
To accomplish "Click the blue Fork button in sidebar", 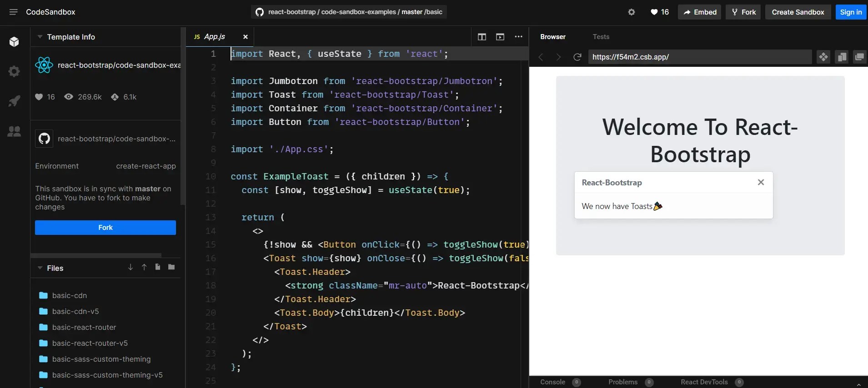I will (105, 228).
